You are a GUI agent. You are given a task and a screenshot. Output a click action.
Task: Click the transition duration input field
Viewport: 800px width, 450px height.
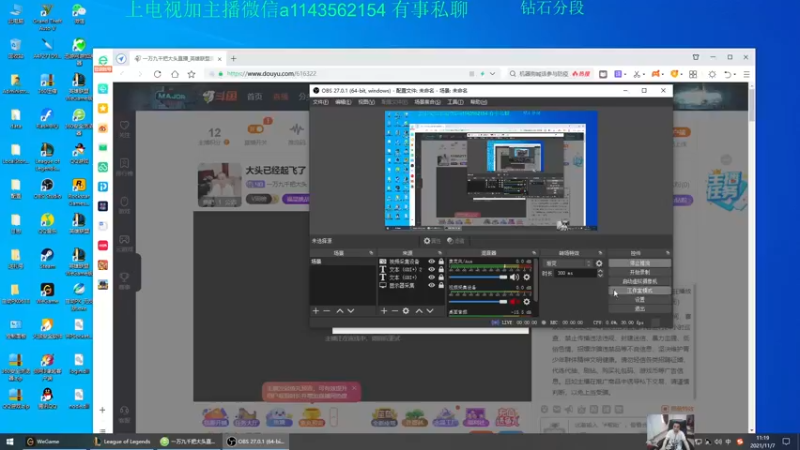[576, 273]
